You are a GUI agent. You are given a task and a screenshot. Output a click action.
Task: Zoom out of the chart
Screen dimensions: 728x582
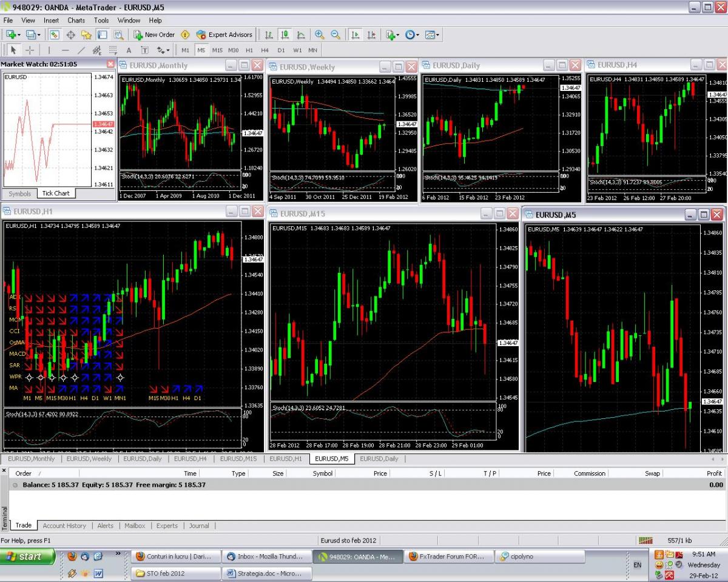tap(335, 35)
